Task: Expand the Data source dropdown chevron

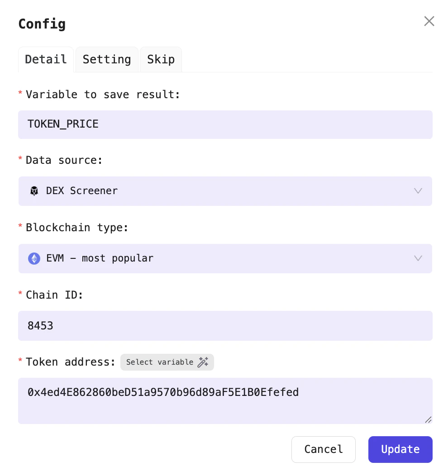Action: 418,191
